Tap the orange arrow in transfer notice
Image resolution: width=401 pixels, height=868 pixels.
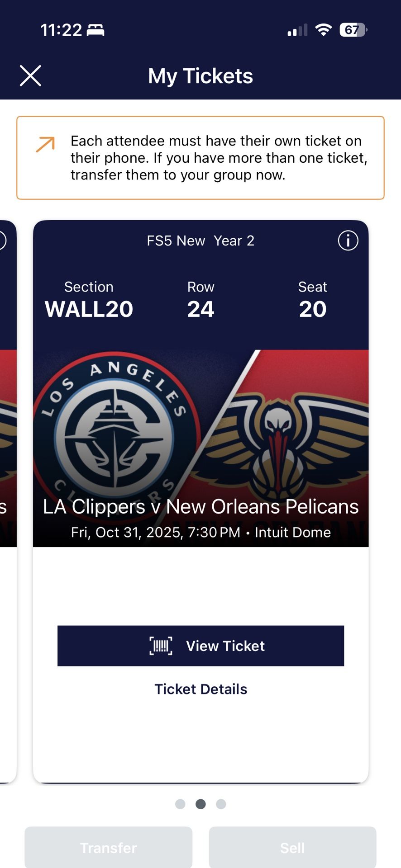(x=45, y=144)
